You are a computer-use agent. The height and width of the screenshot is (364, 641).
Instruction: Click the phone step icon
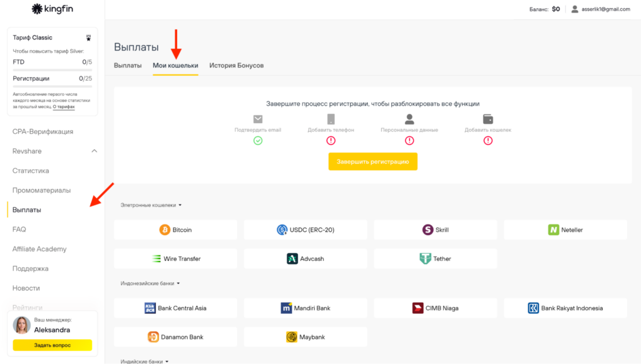pos(331,119)
